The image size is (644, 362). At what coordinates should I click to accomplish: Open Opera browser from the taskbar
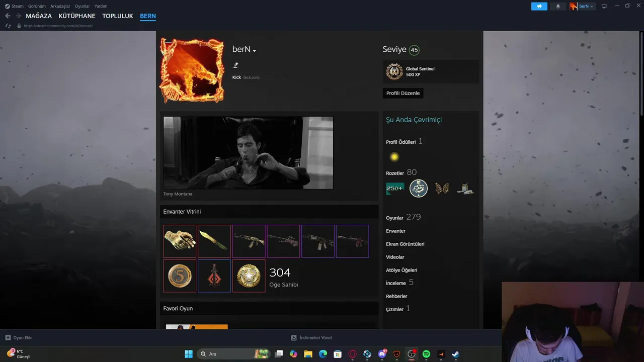(352, 354)
